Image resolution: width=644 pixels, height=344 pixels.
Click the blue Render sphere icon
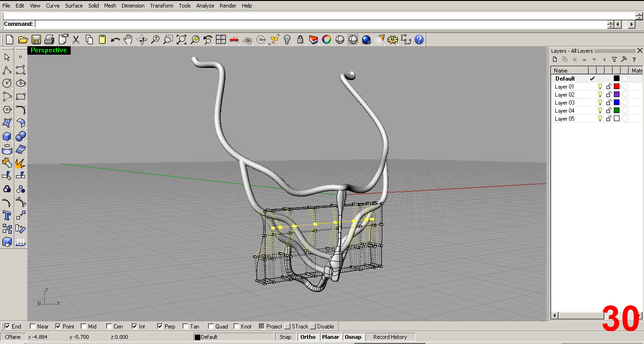pyautogui.click(x=366, y=40)
